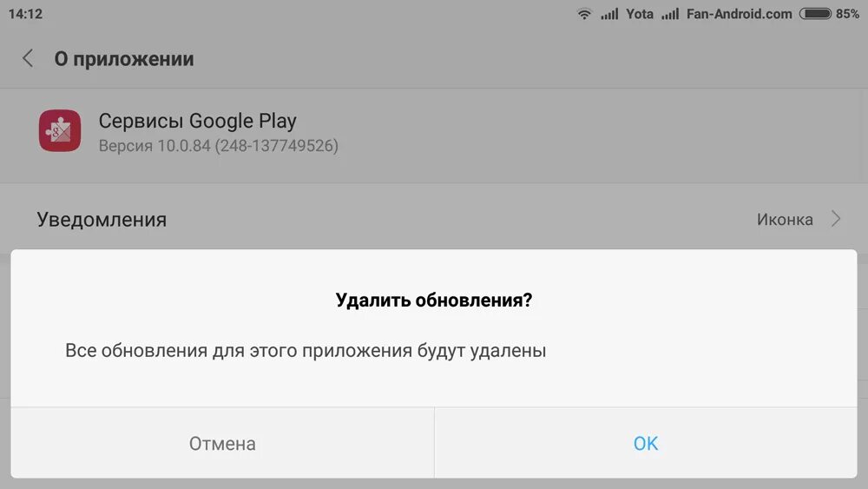Tap the Fan-Android.com carrier label
This screenshot has height=489, width=868.
[x=739, y=14]
